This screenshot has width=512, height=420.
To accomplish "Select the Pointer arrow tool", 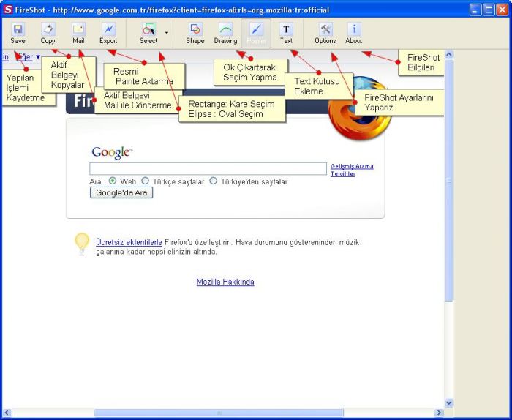I will pos(256,33).
